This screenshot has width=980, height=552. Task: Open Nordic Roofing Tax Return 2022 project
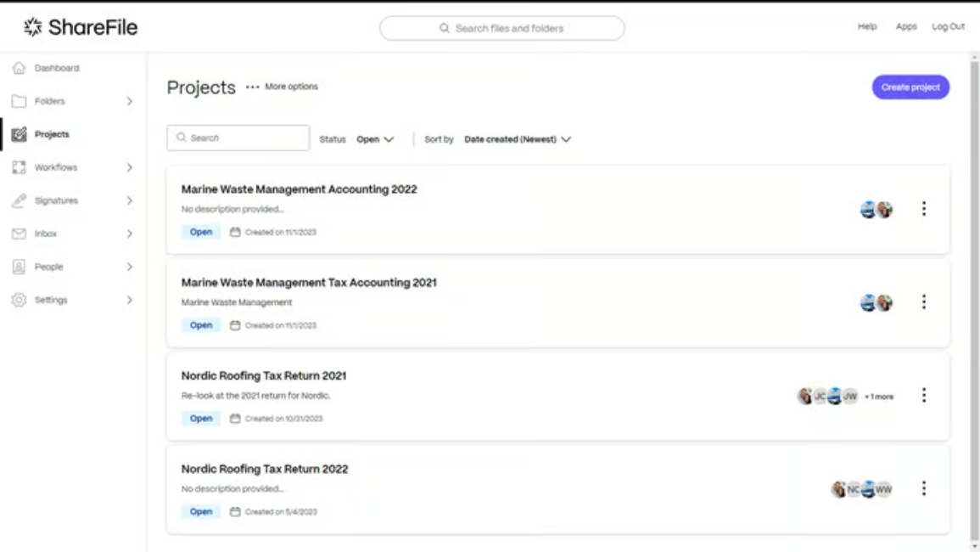(265, 469)
